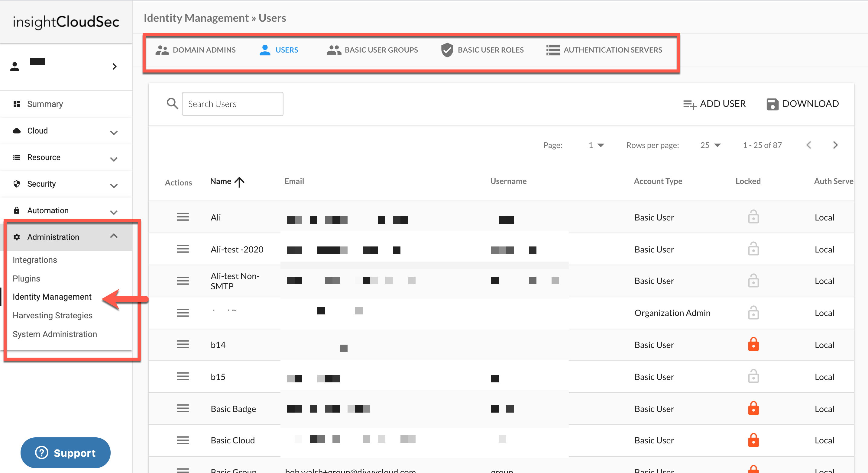Click the Name column sort arrow
Image resolution: width=868 pixels, height=473 pixels.
[x=239, y=182]
